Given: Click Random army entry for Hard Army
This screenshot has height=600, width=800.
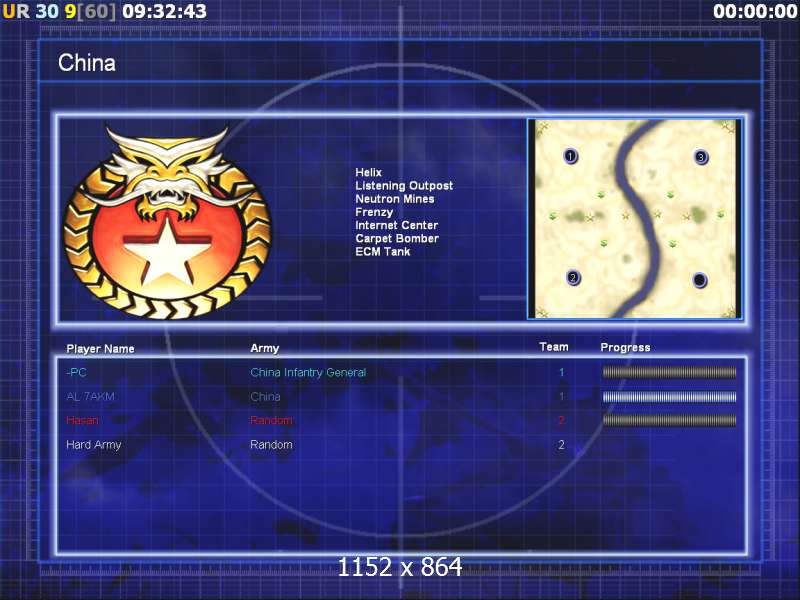Looking at the screenshot, I should 271,445.
